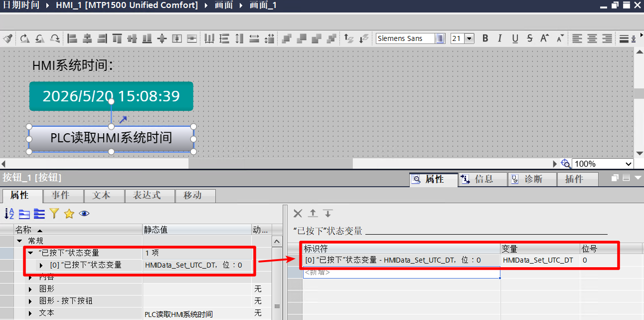Click the yellow funnel filter icon

coord(54,214)
